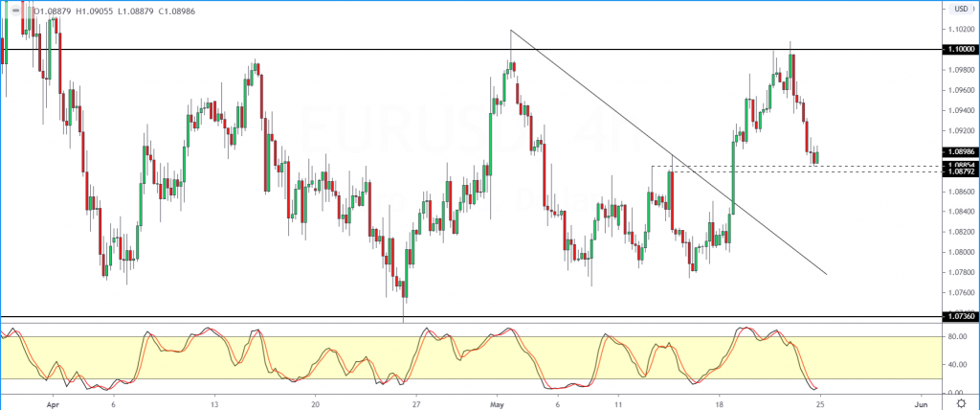Screen dimensions: 980x410
Task: Open the chart settings gear icon
Action: click(x=960, y=402)
